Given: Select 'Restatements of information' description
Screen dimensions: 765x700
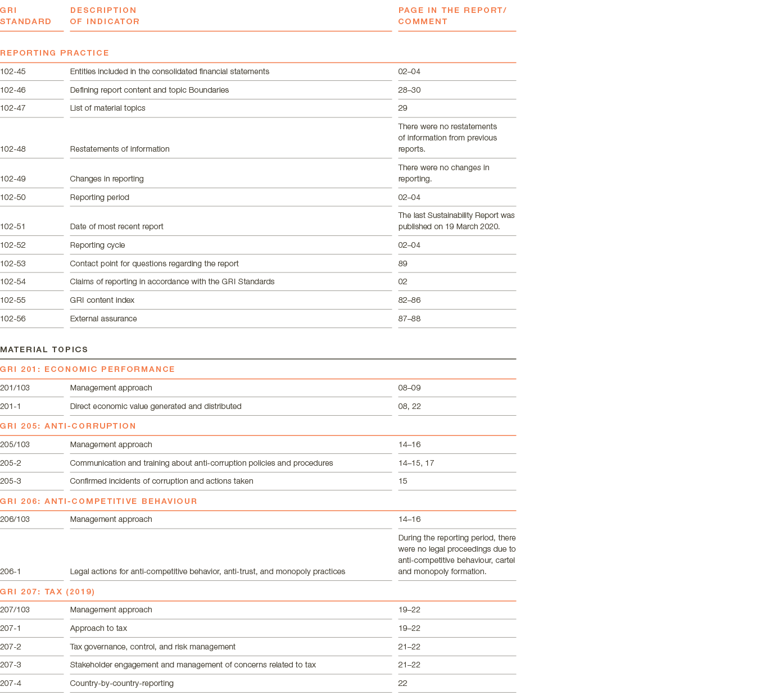Looking at the screenshot, I should (120, 149).
